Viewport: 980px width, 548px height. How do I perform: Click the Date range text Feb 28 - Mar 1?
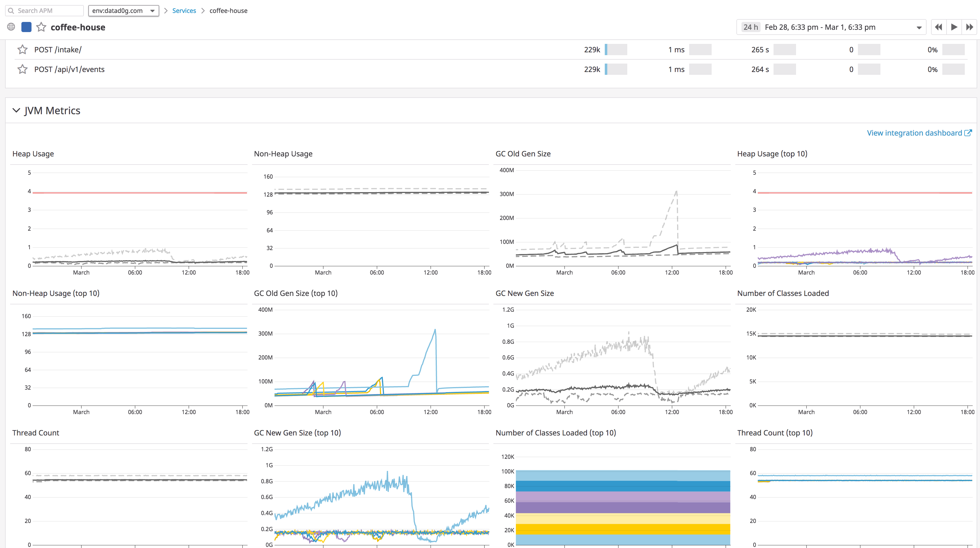point(820,27)
